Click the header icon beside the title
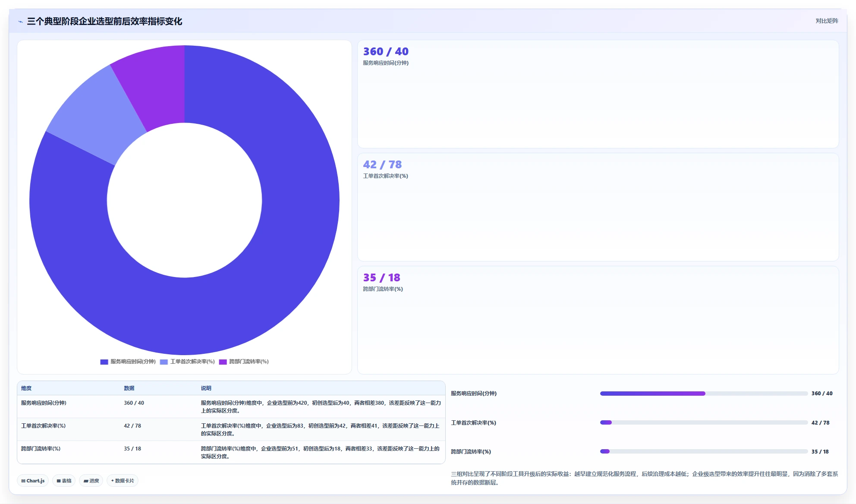This screenshot has height=504, width=856. pyautogui.click(x=20, y=22)
